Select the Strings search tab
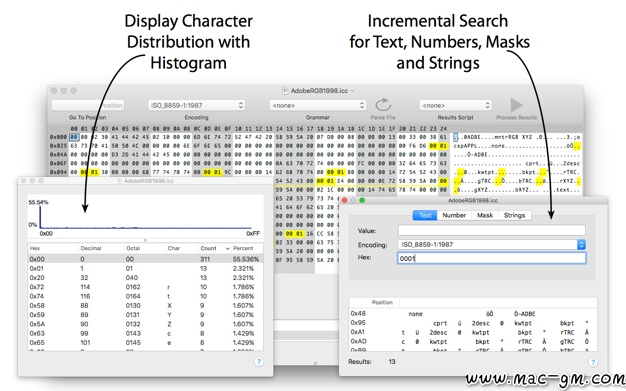This screenshot has height=391, width=626. (514, 215)
